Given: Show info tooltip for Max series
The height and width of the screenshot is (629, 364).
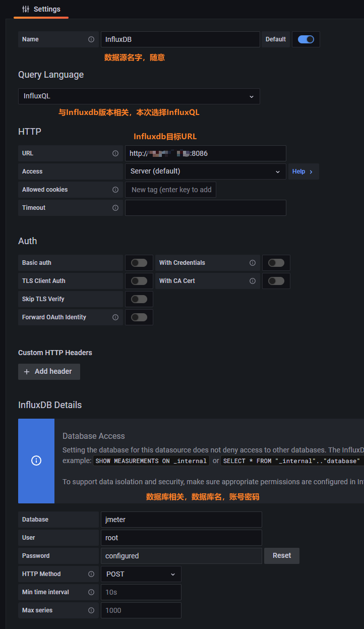Looking at the screenshot, I should (x=91, y=610).
